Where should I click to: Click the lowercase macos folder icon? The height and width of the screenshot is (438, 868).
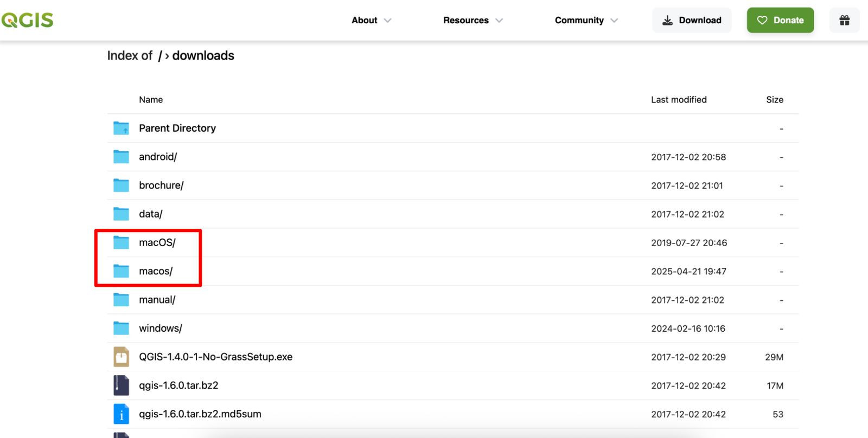(x=121, y=271)
